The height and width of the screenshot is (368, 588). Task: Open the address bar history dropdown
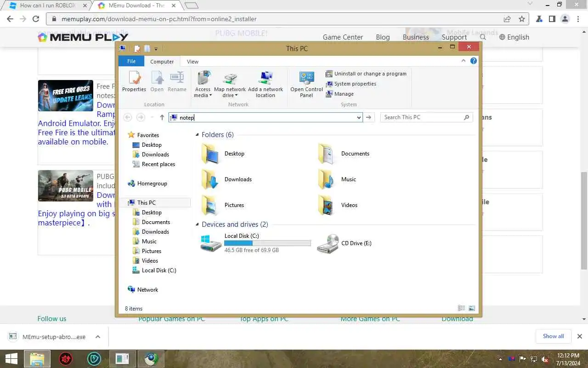[359, 117]
